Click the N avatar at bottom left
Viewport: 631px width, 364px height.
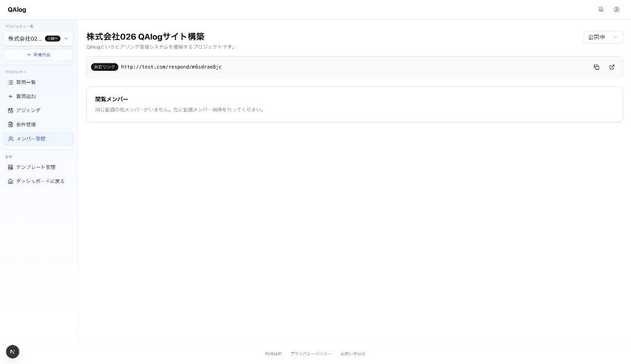point(12,352)
